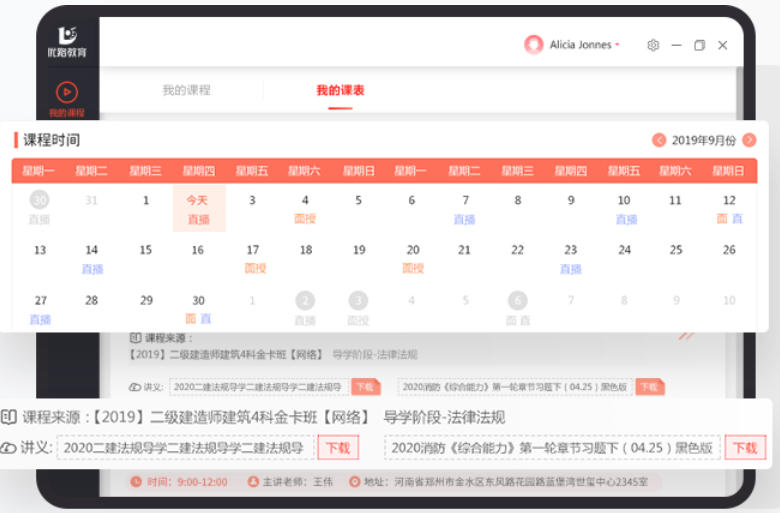Click the sidebar 我的课程 play icon
780x513 pixels.
click(67, 92)
